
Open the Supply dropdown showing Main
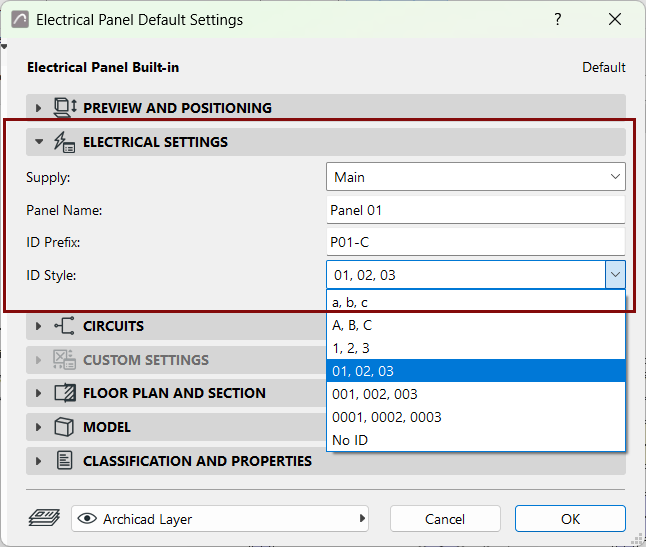476,177
